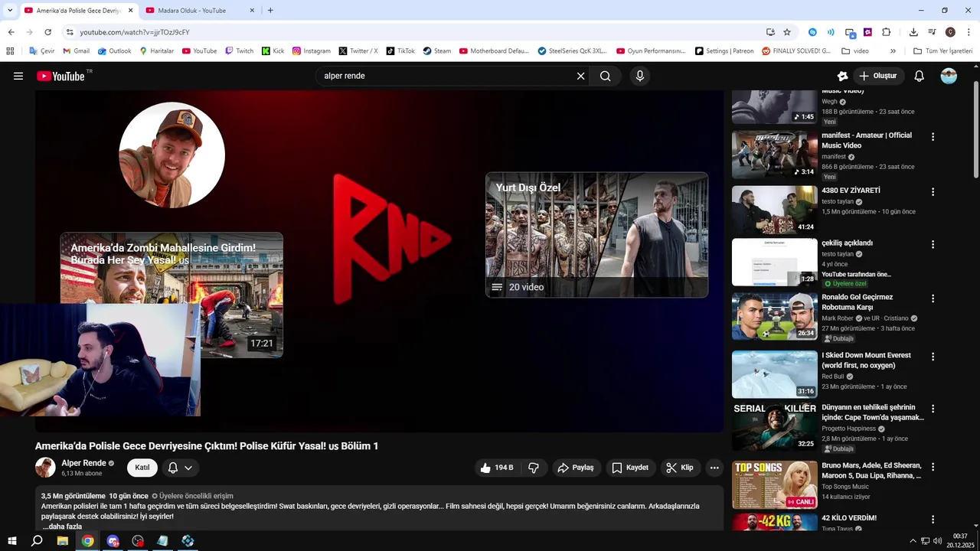This screenshot has height=551, width=980.
Task: Open options for Mount Everest video
Action: point(933,357)
